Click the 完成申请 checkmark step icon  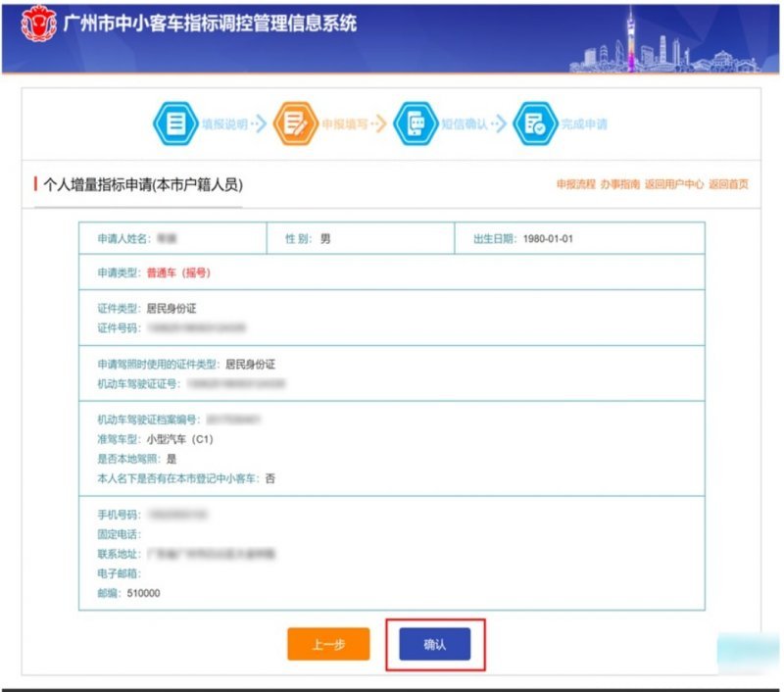pos(535,124)
